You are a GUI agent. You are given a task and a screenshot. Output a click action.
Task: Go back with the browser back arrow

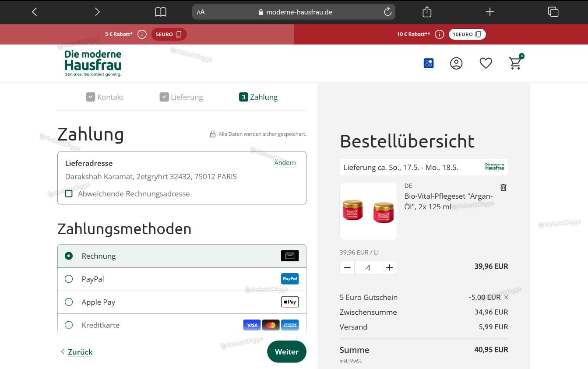click(35, 12)
